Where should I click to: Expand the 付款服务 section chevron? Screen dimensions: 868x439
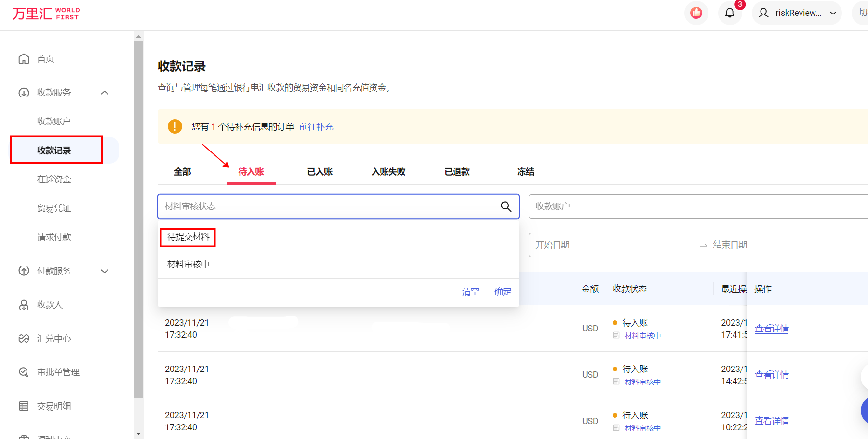105,271
